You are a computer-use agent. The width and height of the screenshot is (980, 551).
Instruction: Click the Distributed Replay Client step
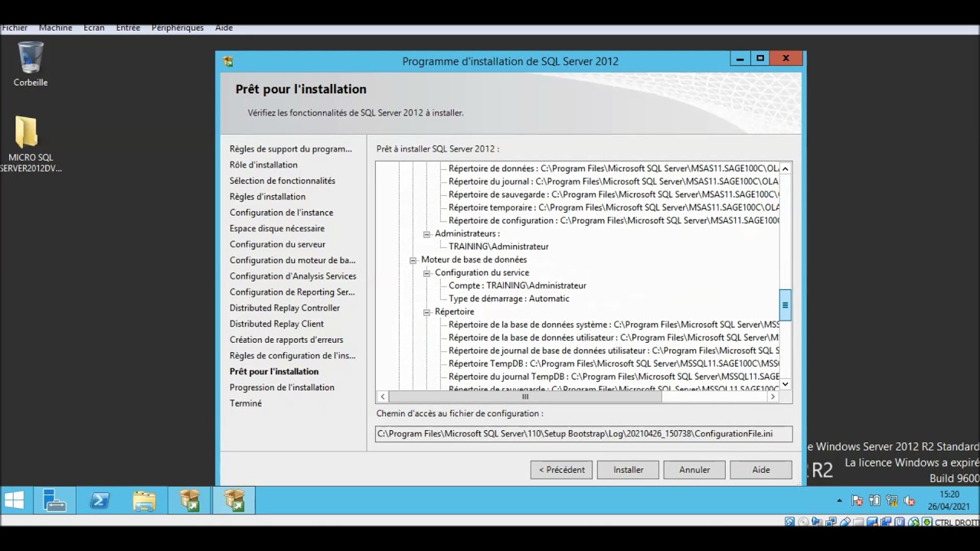click(x=276, y=324)
